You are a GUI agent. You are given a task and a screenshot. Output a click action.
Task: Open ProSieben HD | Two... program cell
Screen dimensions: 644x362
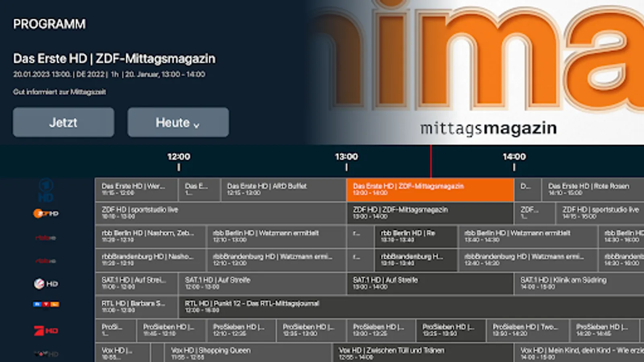pyautogui.click(x=528, y=330)
